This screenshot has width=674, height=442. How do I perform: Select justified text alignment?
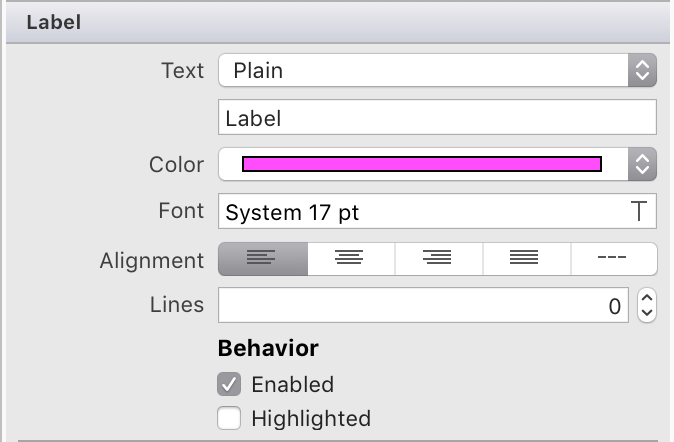pyautogui.click(x=525, y=259)
